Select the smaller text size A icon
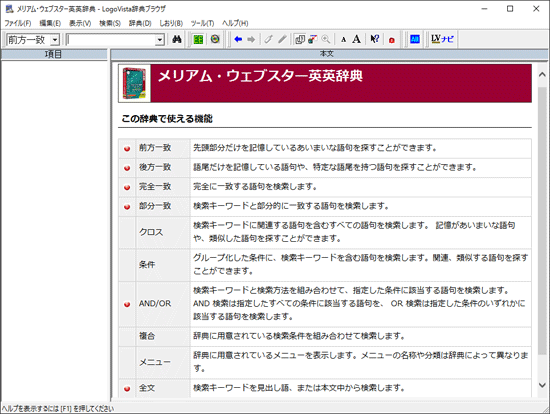550x414 pixels. coord(343,40)
